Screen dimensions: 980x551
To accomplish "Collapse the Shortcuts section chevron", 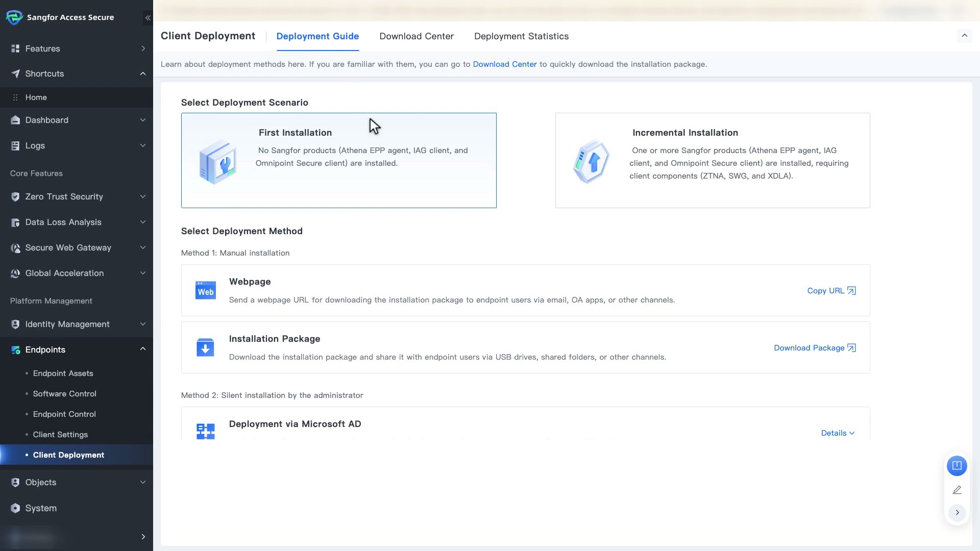I will (x=143, y=73).
